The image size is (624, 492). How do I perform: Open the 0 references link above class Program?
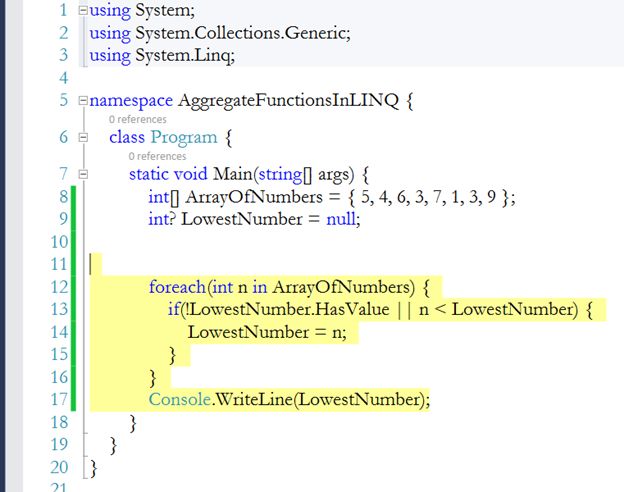click(x=138, y=119)
